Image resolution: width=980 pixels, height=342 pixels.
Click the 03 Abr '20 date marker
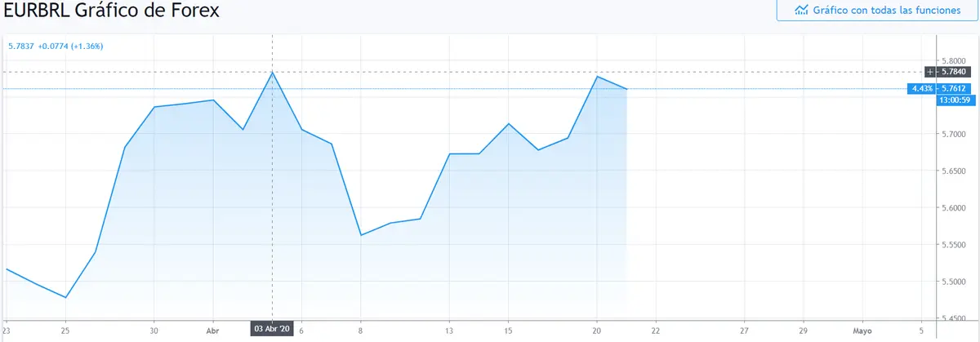click(271, 329)
